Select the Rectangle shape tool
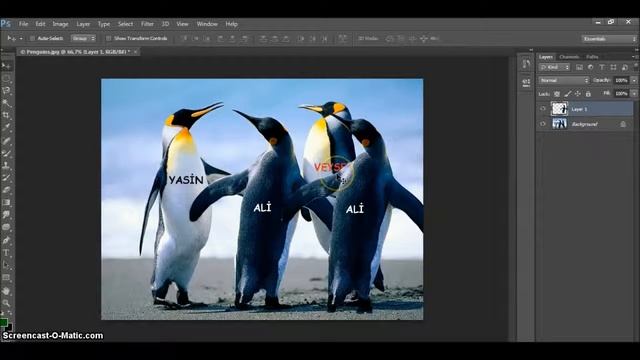The image size is (640, 360). (x=6, y=278)
